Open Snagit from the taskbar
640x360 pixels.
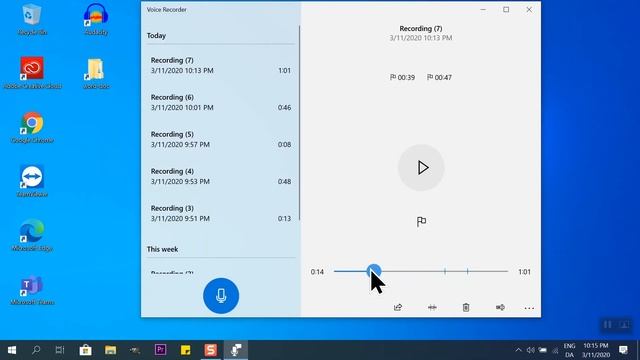[x=211, y=350]
